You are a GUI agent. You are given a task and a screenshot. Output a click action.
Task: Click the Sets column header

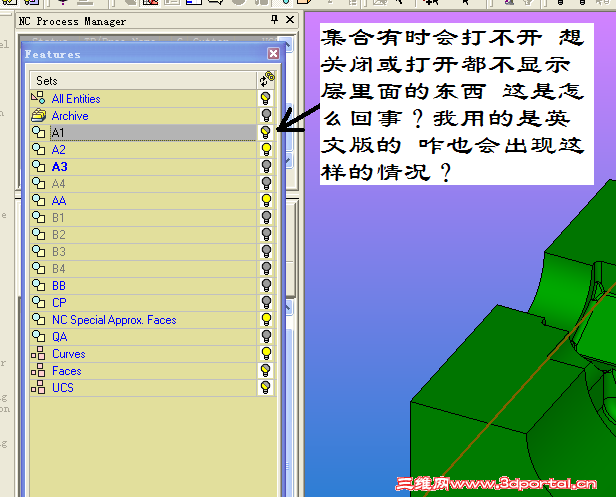click(x=143, y=80)
